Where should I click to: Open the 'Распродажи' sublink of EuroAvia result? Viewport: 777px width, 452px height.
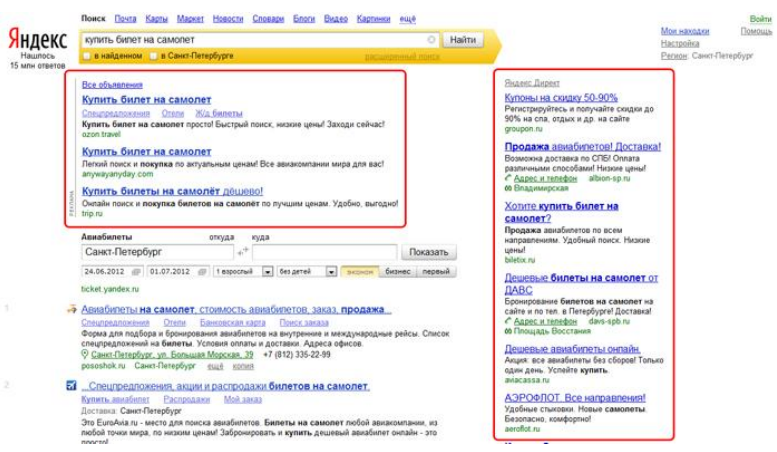coord(186,399)
